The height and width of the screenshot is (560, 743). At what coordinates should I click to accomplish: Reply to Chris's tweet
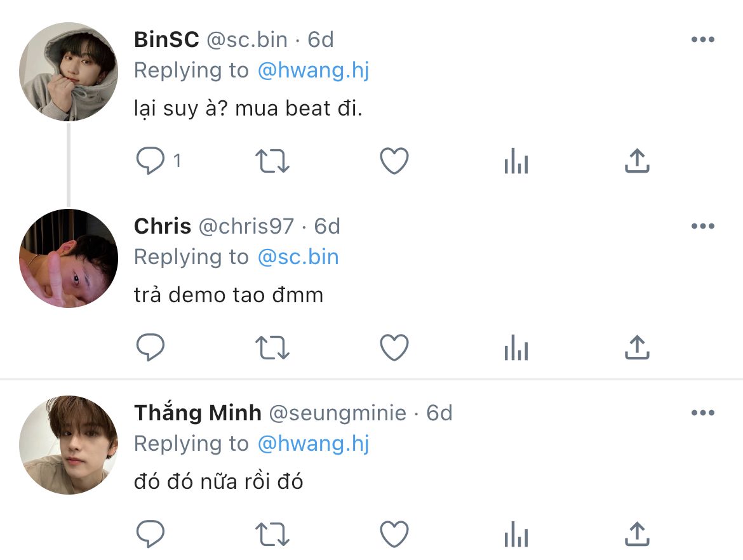click(151, 347)
